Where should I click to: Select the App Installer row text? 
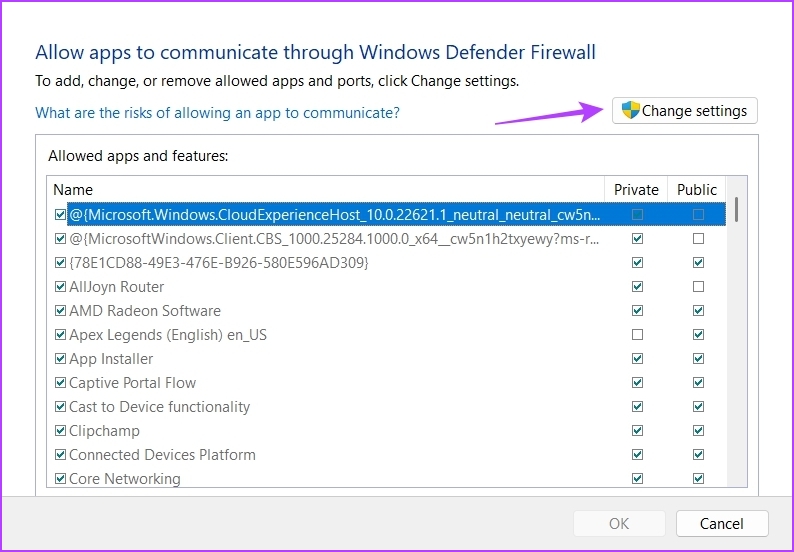[x=111, y=359]
